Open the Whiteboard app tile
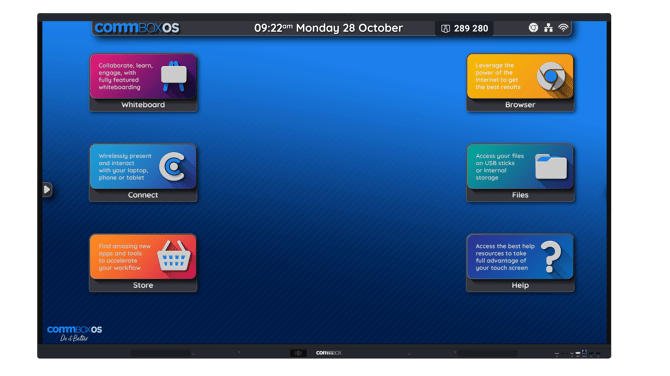The width and height of the screenshot is (670, 376). point(143,83)
